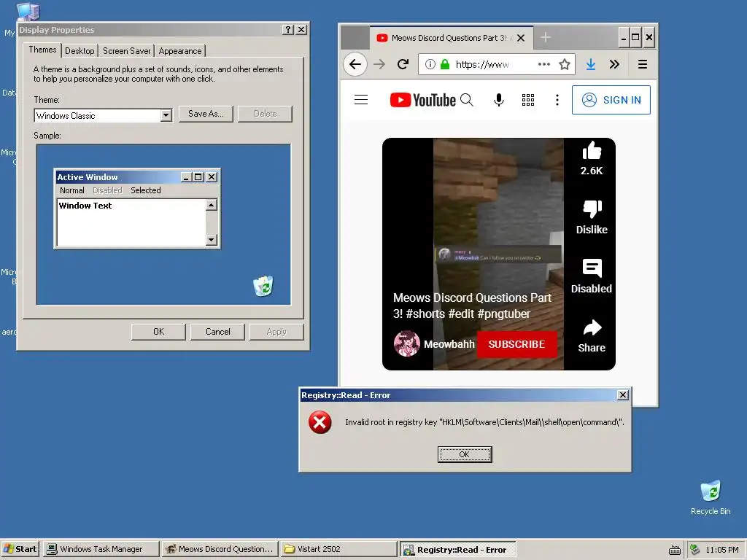Click the Display Properties help question button
The width and height of the screenshot is (747, 560).
(287, 29)
